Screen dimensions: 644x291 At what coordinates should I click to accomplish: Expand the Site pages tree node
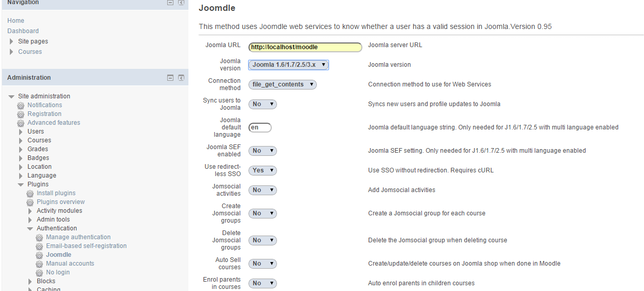click(x=12, y=41)
